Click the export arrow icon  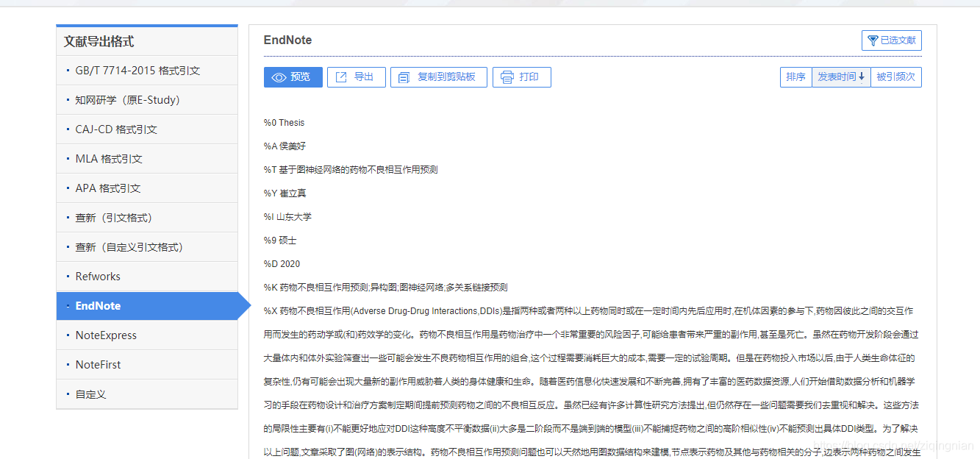point(341,77)
